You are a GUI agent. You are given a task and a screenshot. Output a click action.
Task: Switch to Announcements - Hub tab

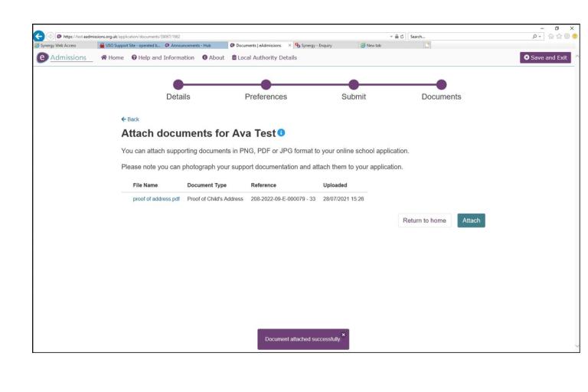(195, 45)
